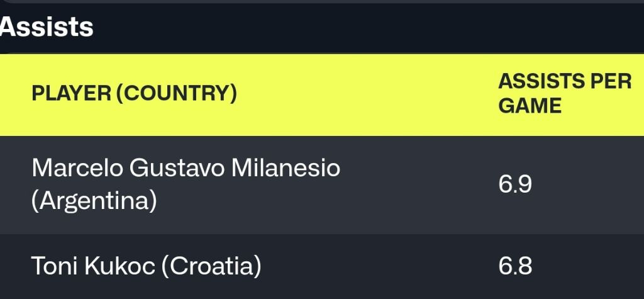Sort by the ASSISTS PER GAME header
644x299 pixels.
(564, 93)
